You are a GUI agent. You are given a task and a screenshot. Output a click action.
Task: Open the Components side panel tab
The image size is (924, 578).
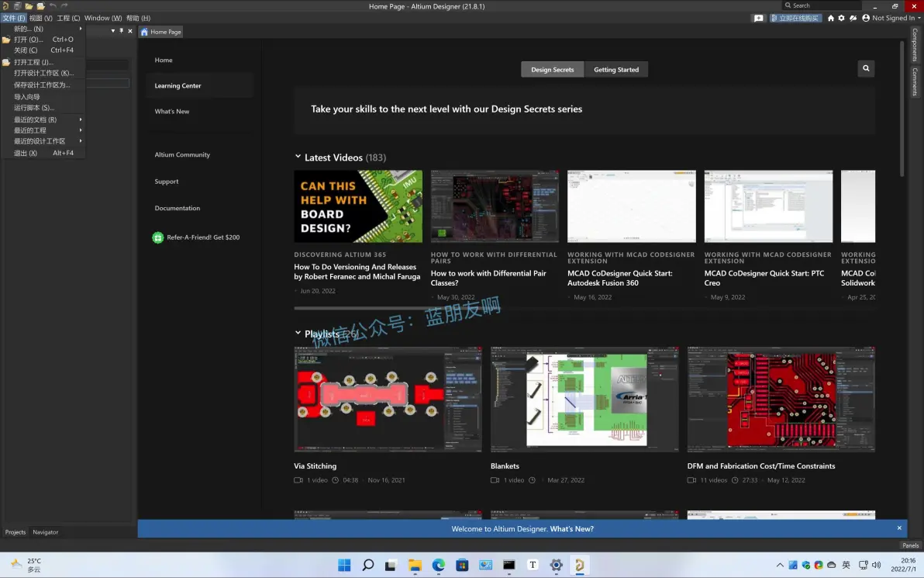pyautogui.click(x=915, y=45)
